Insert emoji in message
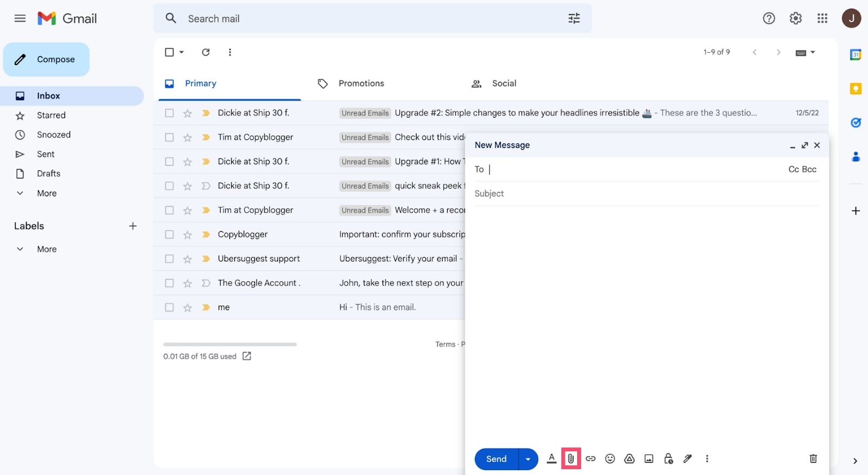The image size is (868, 475). tap(610, 459)
